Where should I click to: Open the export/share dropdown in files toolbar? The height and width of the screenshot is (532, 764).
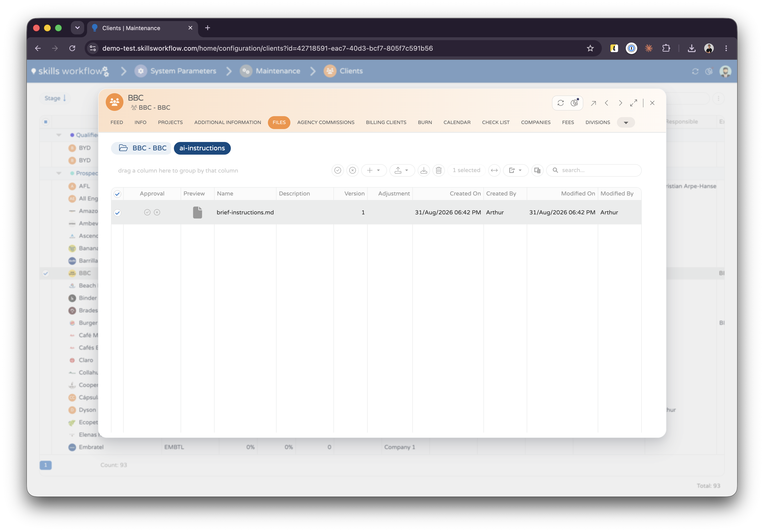point(515,170)
